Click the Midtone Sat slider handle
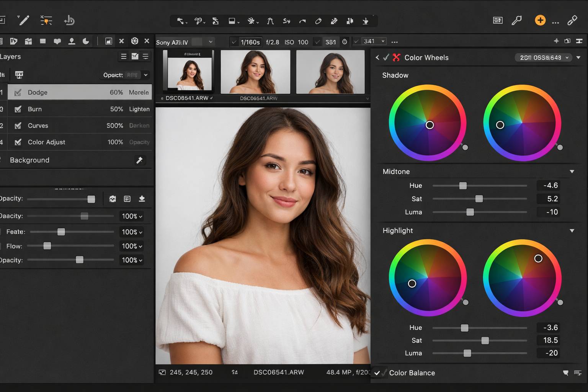This screenshot has width=588, height=392. click(x=479, y=199)
